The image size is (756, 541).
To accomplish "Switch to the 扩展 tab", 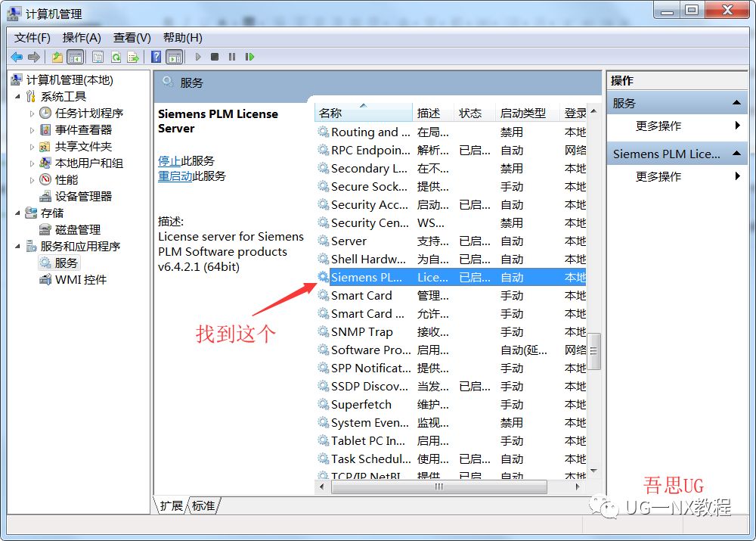I will click(171, 505).
